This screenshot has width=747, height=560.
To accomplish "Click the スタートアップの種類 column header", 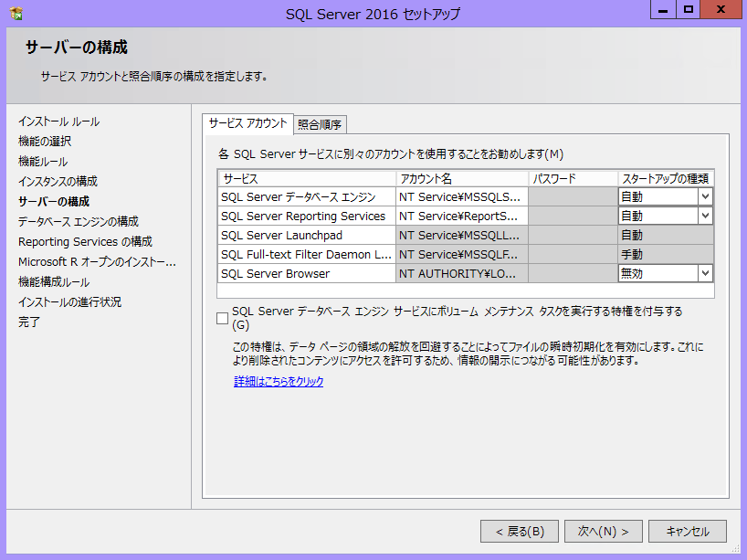I will pyautogui.click(x=665, y=178).
